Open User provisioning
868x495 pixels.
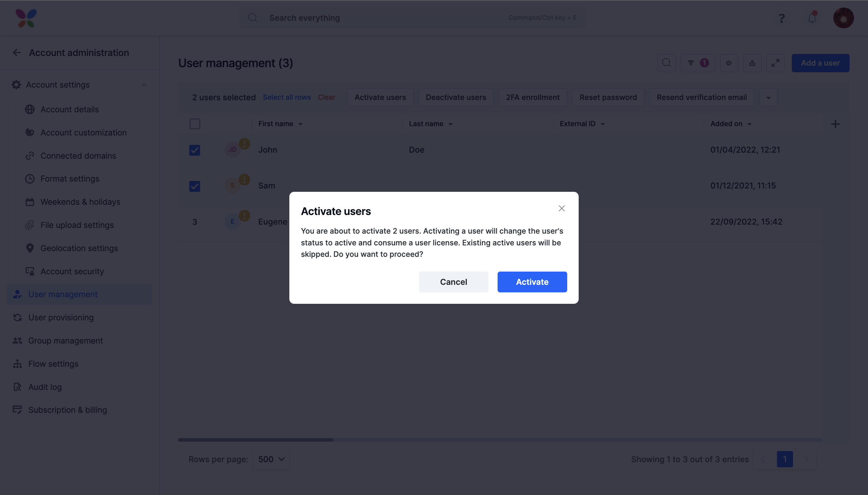pyautogui.click(x=61, y=318)
